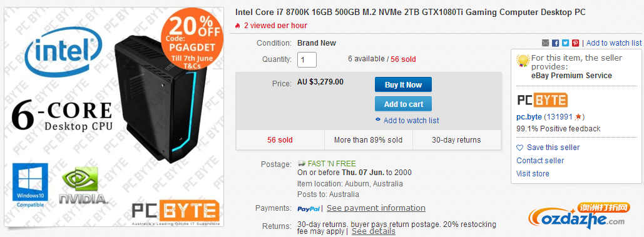
Task: Click the PayPal payment logo
Action: (x=309, y=209)
